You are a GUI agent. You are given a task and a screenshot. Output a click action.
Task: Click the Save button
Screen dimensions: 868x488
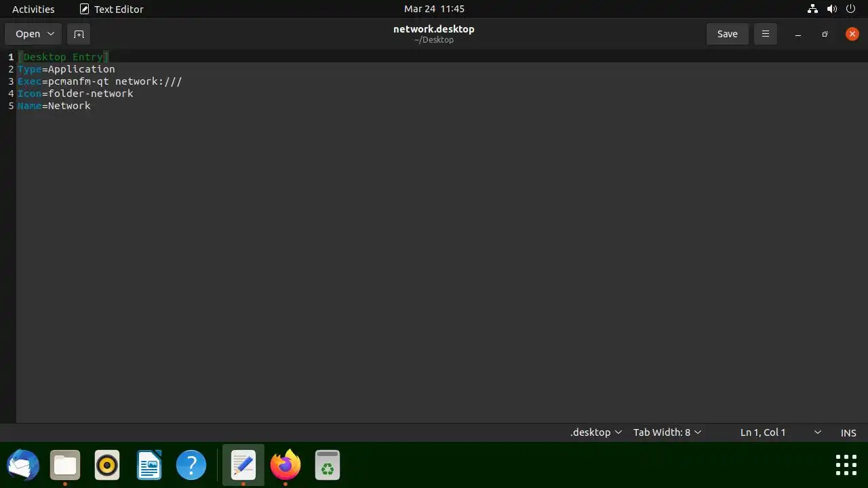[728, 34]
